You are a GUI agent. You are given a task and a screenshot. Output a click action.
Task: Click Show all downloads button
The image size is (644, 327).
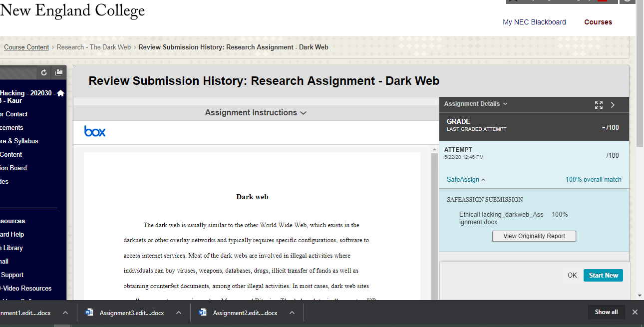point(606,312)
